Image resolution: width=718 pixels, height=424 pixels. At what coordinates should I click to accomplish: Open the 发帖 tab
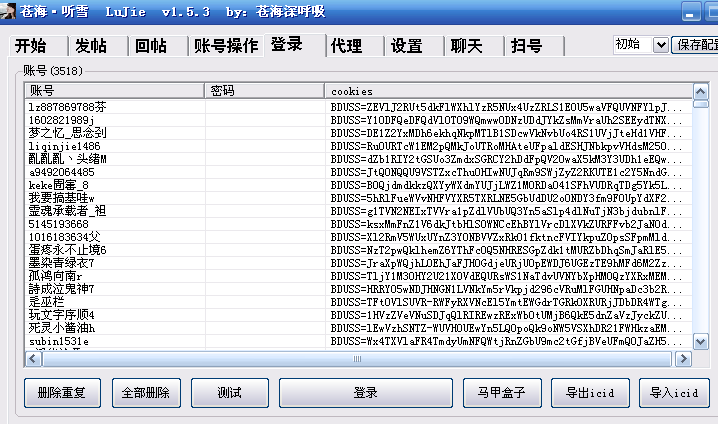pos(91,46)
